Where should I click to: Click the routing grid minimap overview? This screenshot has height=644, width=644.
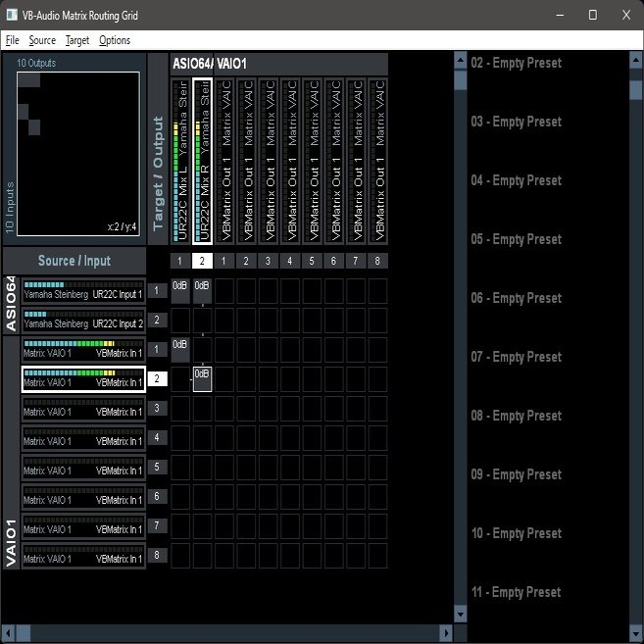point(77,153)
